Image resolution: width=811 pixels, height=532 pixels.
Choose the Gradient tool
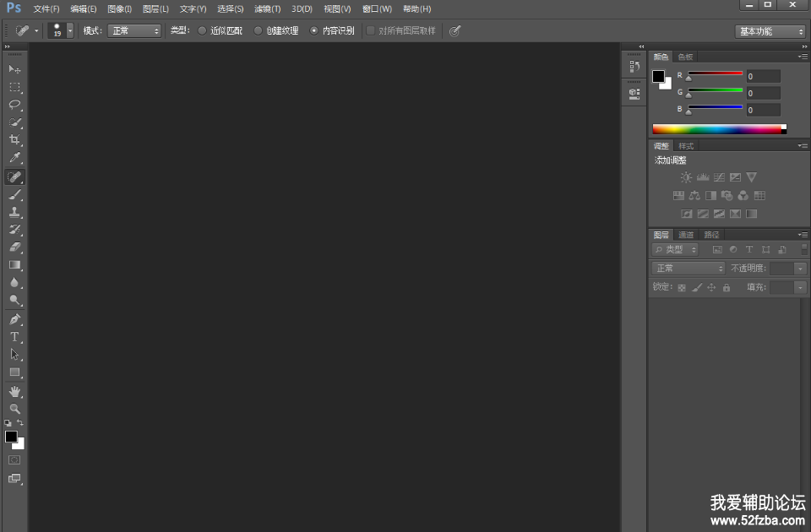click(14, 264)
